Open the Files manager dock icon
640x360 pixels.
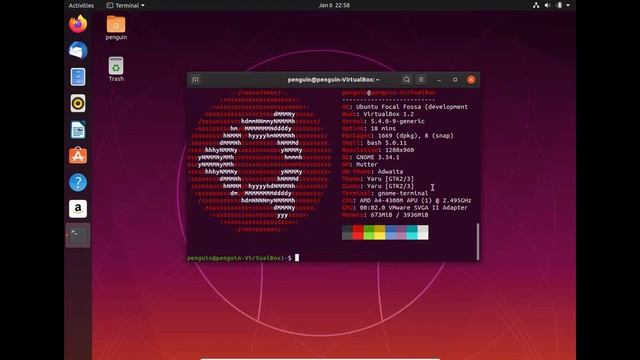pyautogui.click(x=78, y=77)
